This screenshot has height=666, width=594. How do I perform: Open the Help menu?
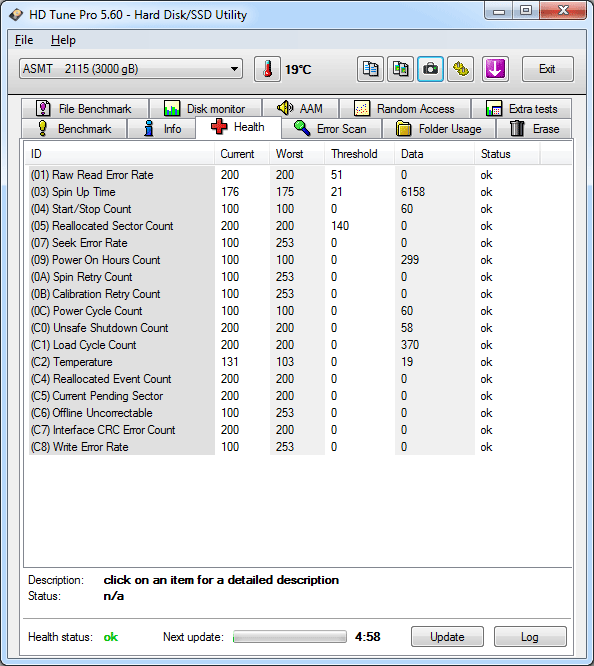[63, 40]
